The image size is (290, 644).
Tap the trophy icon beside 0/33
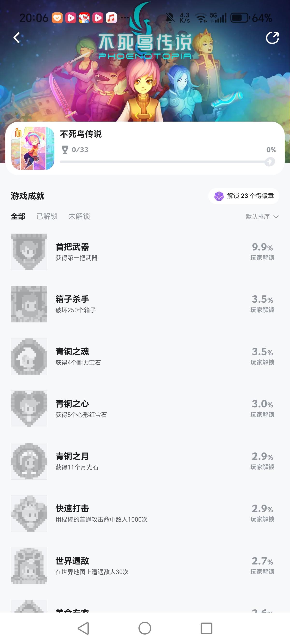click(65, 149)
